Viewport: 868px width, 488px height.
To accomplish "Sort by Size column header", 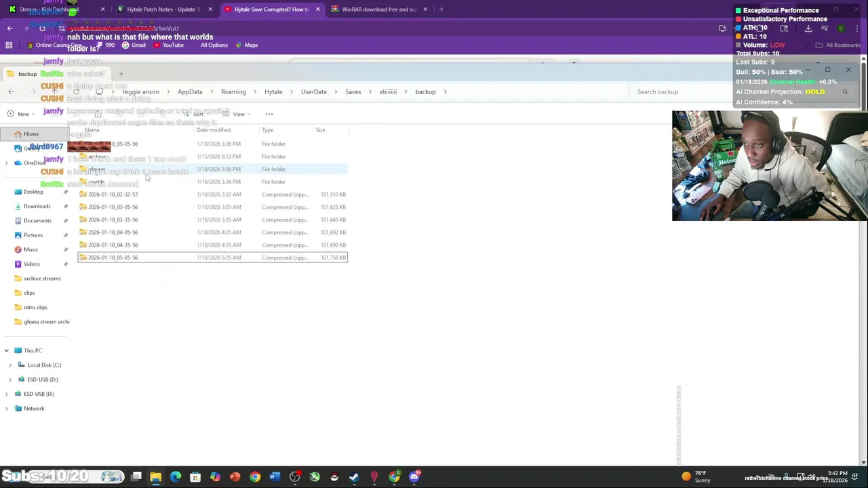I will point(320,130).
